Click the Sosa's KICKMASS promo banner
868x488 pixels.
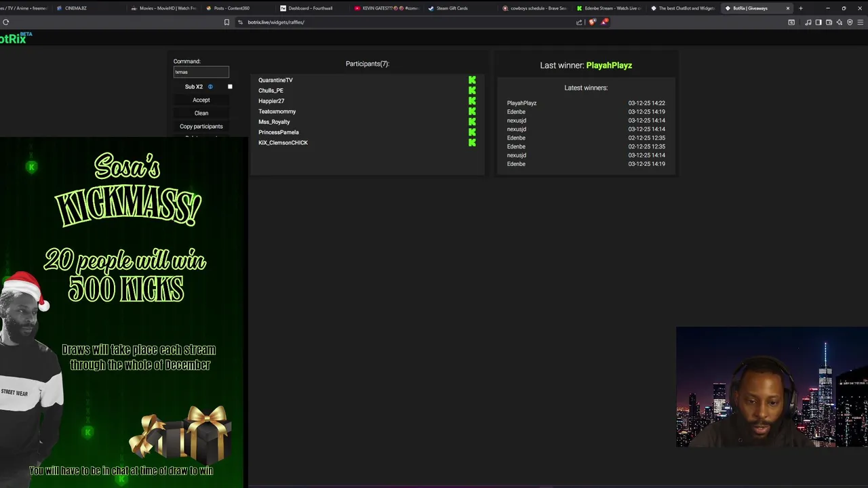pyautogui.click(x=123, y=313)
